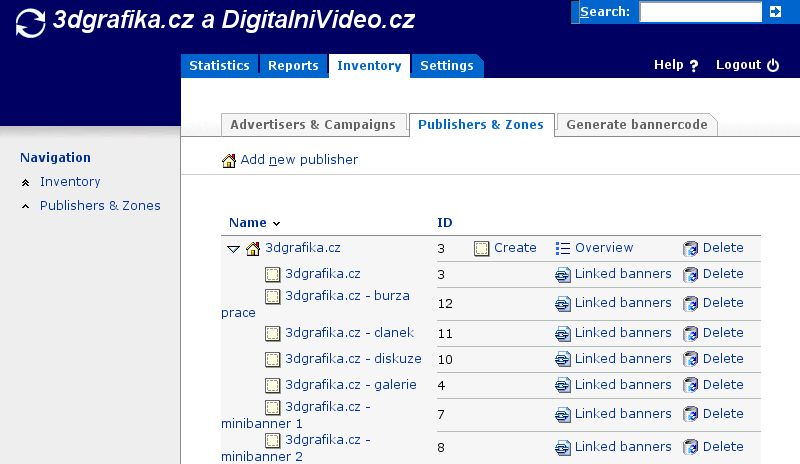Delete the 3dgrafika.cz publisher
Viewport: 800px width, 464px height.
[723, 248]
